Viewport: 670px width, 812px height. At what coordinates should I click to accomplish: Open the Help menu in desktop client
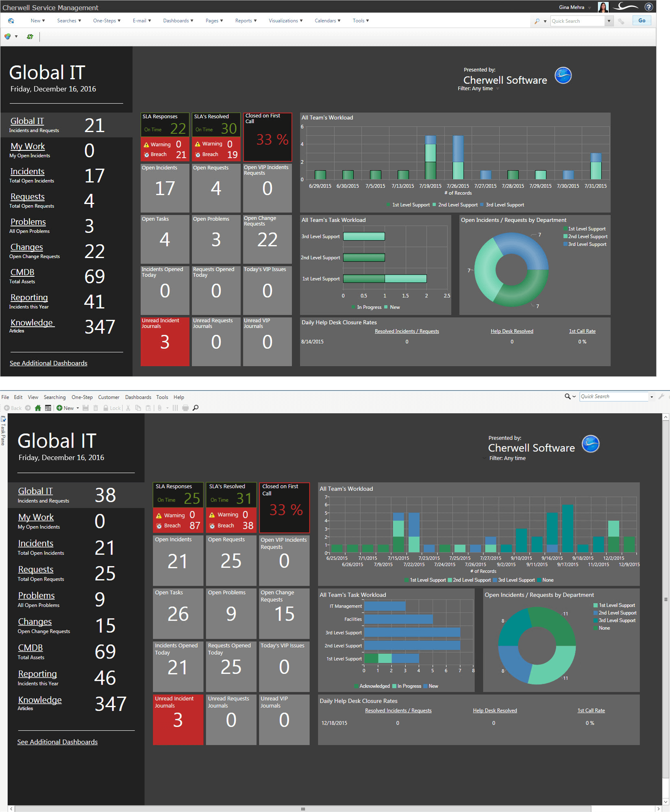(x=179, y=397)
